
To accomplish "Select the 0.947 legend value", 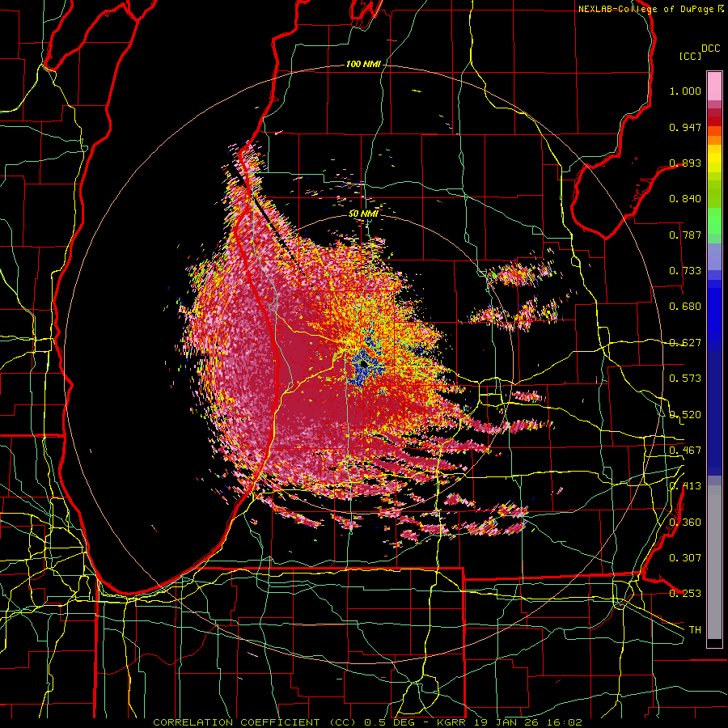I will pos(685,127).
